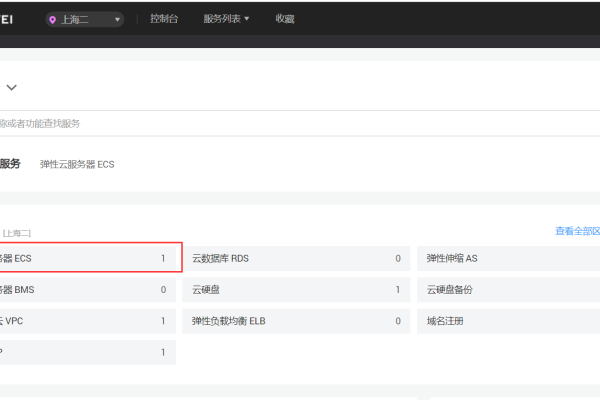Image resolution: width=600 pixels, height=400 pixels.
Task: Open the 云硬盘备份 tile
Action: click(508, 290)
